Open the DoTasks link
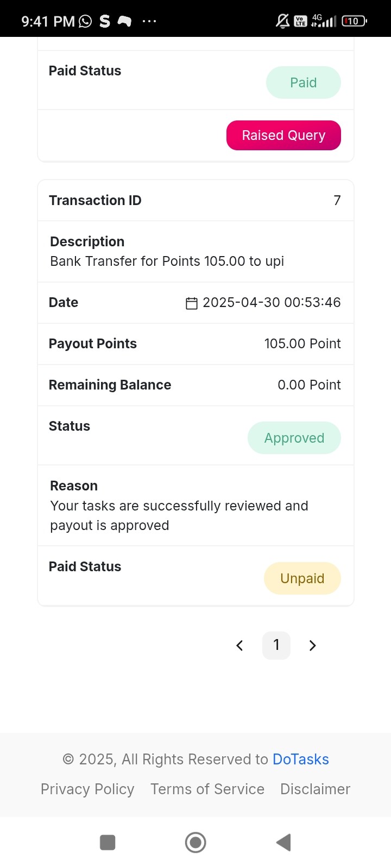391x868 pixels. pos(301,759)
